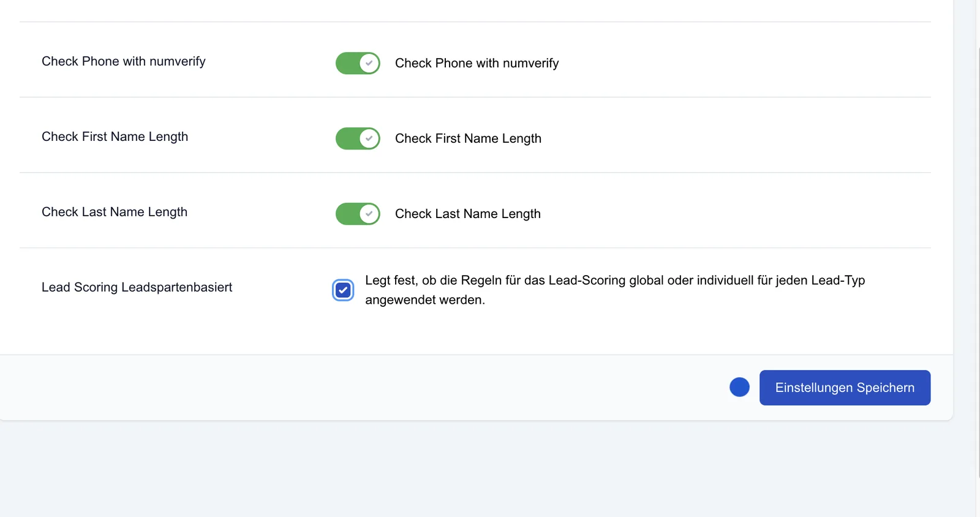Screen dimensions: 980x517
Task: Click the 'Check Phone with numverify' label next to the switch
Action: pyautogui.click(x=477, y=63)
